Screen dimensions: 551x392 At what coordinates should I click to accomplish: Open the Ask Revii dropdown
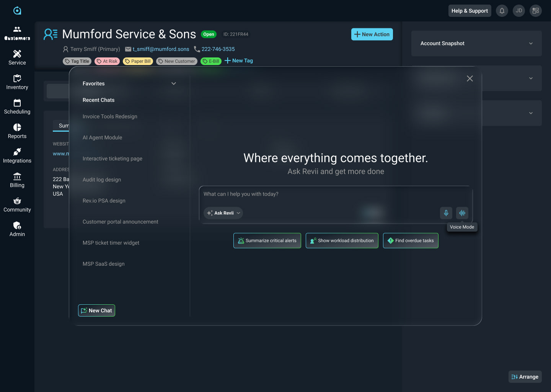[x=223, y=213]
